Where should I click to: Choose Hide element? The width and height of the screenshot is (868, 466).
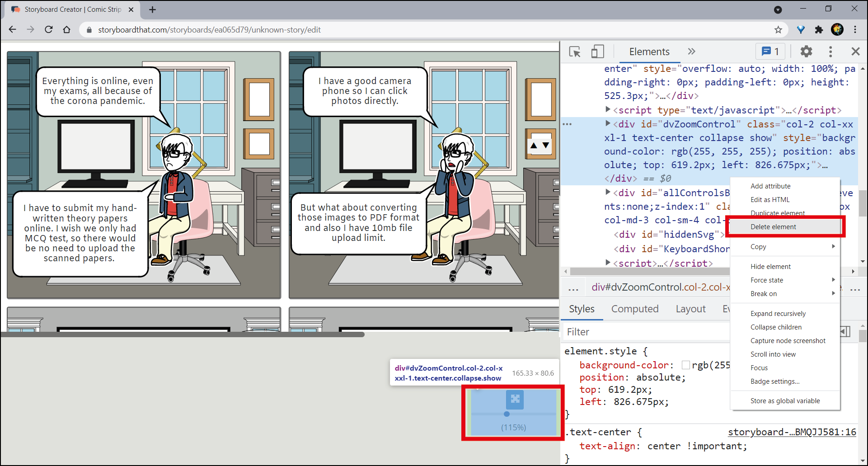[x=770, y=267]
